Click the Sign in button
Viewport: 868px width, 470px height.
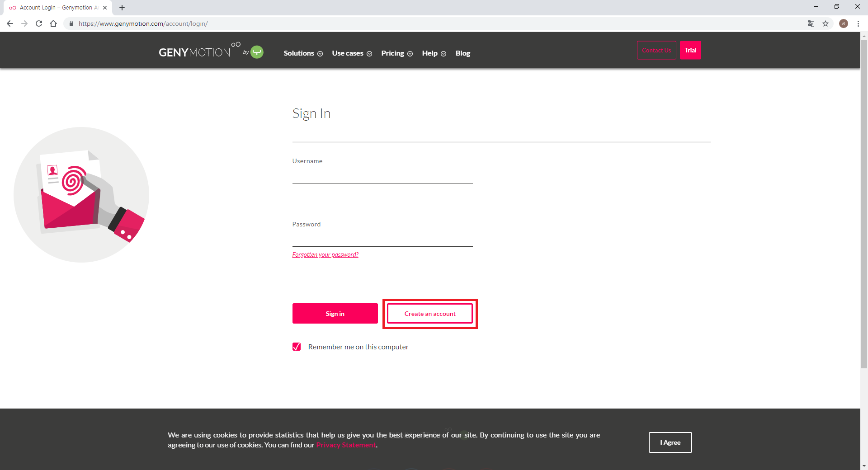335,314
